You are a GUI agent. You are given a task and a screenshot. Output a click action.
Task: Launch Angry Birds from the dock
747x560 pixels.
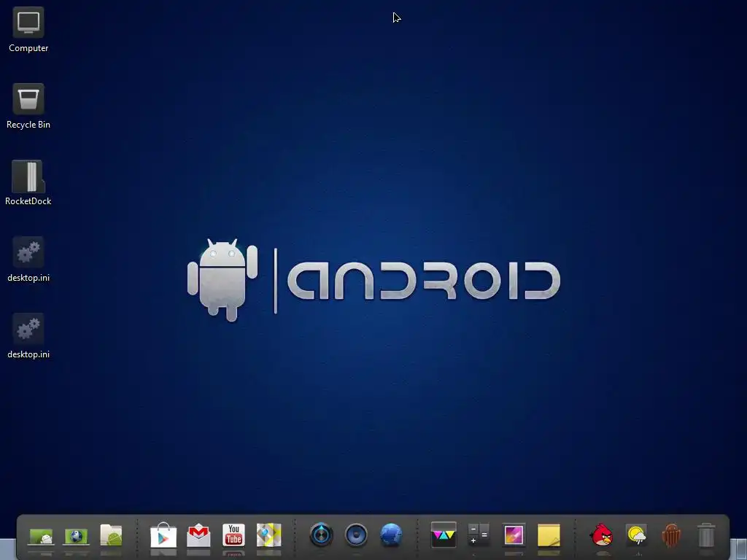pyautogui.click(x=601, y=534)
